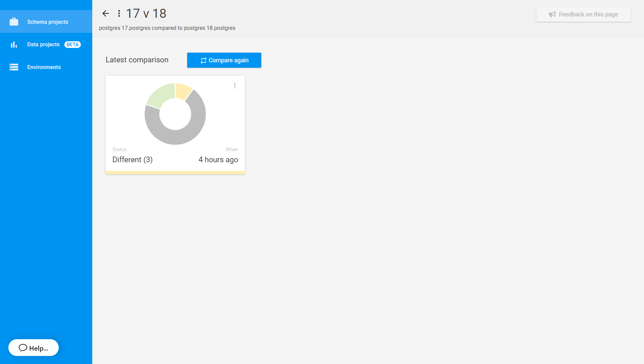This screenshot has width=644, height=364.
Task: Click the Help speech bubble icon
Action: 23,348
